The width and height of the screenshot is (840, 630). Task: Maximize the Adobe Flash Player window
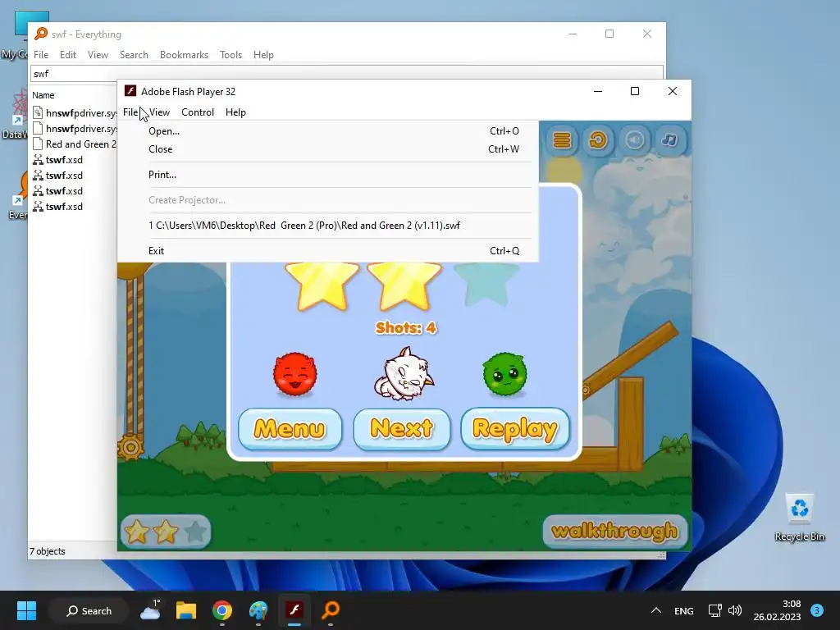pos(635,92)
